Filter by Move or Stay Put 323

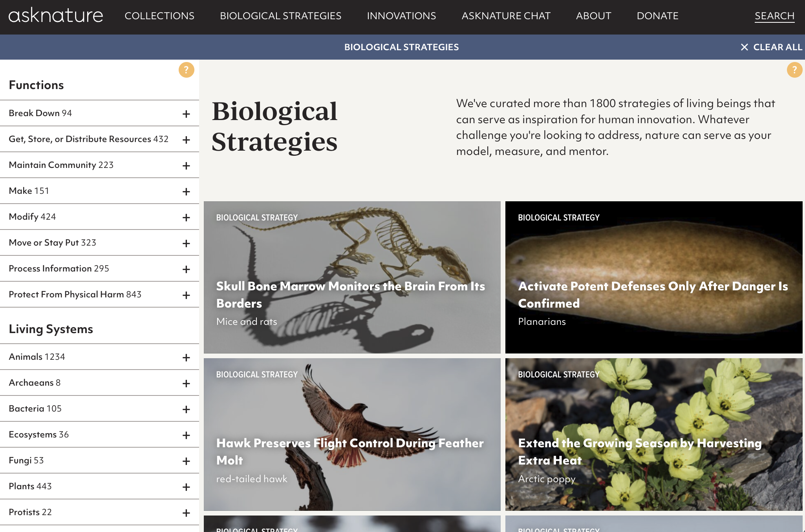click(53, 242)
